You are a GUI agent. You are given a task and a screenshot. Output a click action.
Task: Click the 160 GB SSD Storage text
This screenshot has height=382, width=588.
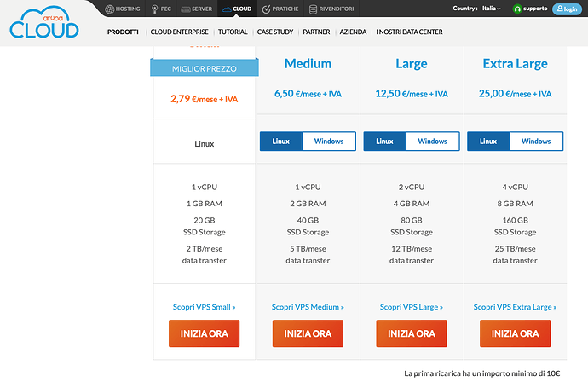[x=515, y=226]
